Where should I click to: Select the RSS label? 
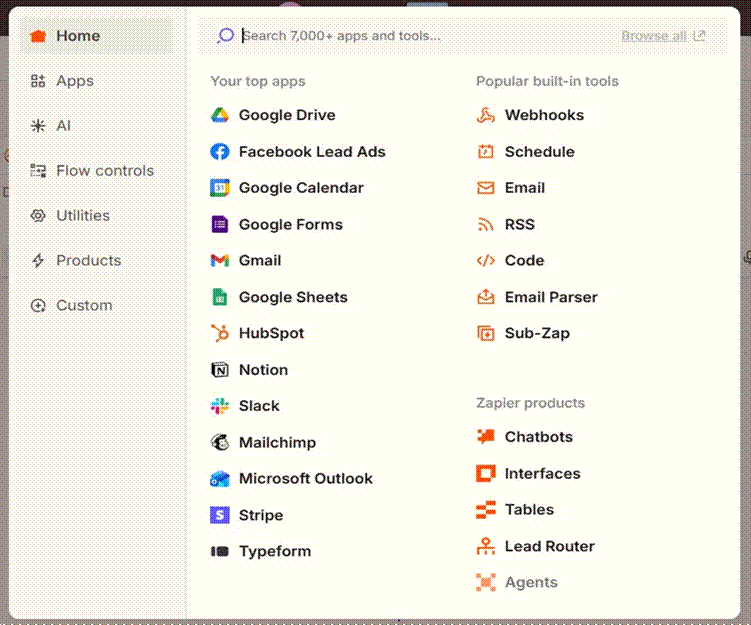[x=520, y=224]
